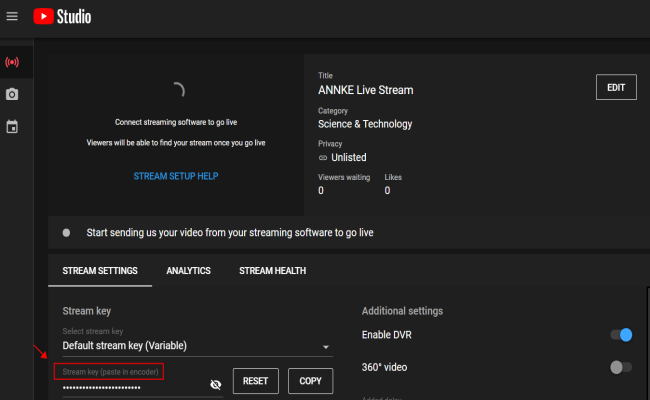
Task: Click the gray stream status dot
Action: (x=67, y=232)
